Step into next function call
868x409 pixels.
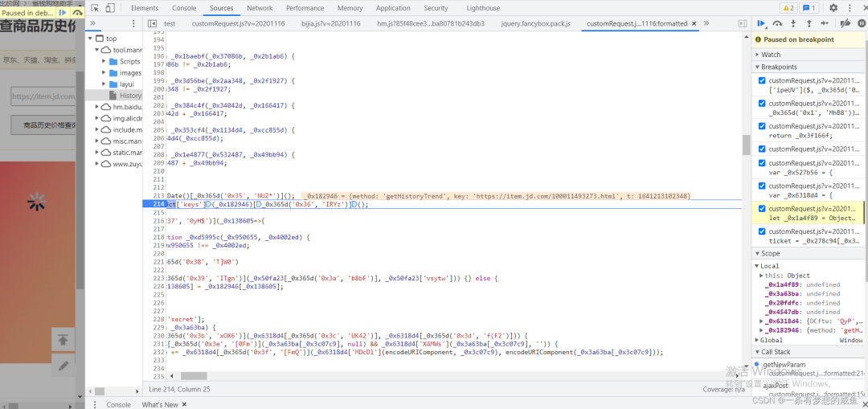click(x=792, y=24)
